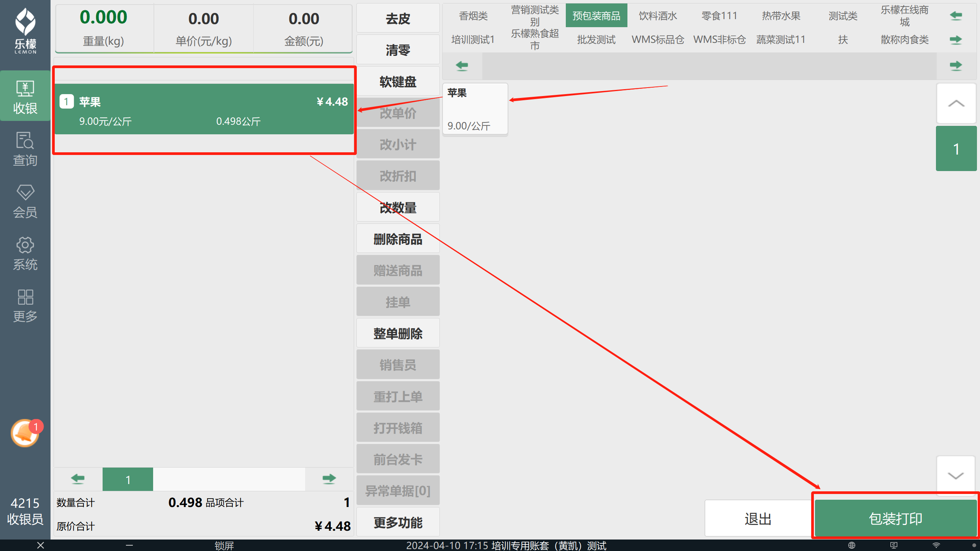Select the 蔬菜测试11 category tab

(x=781, y=39)
